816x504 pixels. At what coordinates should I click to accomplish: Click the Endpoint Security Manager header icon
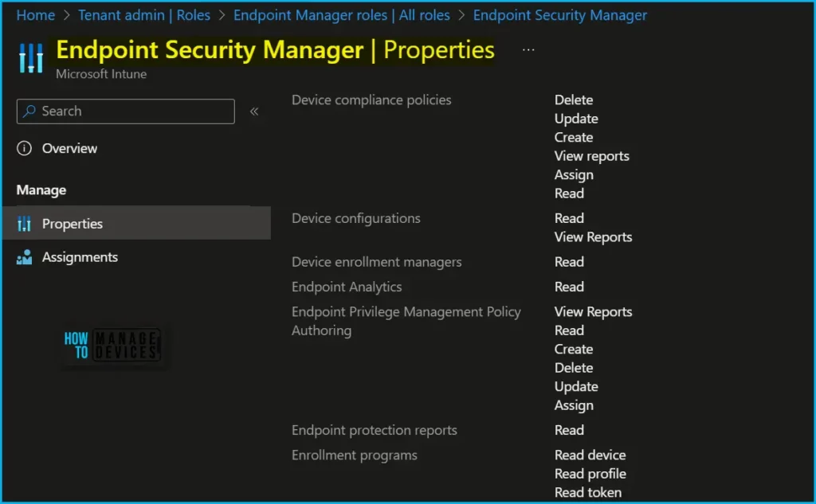pyautogui.click(x=31, y=58)
